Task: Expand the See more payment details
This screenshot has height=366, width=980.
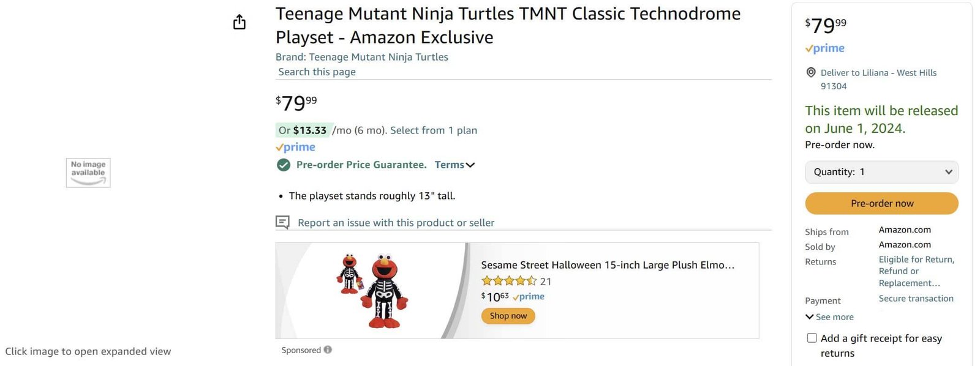Action: (x=829, y=317)
